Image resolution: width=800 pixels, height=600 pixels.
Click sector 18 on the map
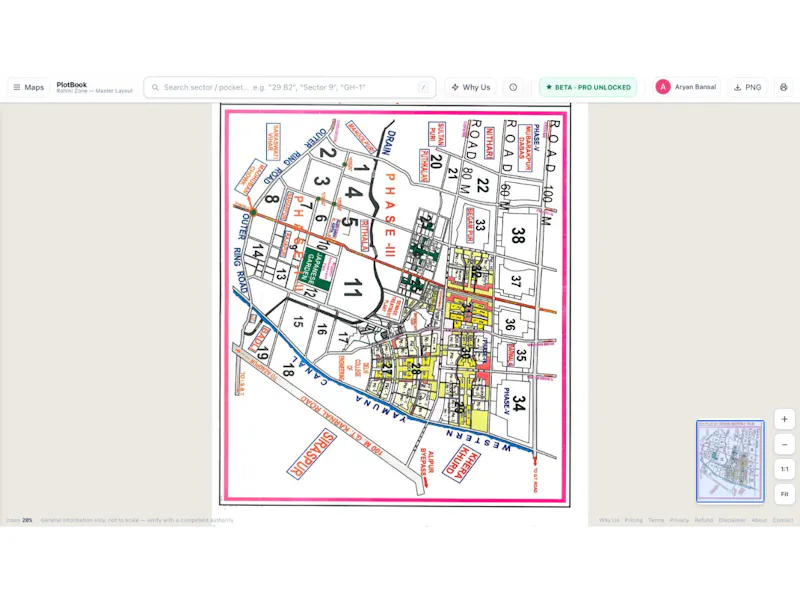288,370
